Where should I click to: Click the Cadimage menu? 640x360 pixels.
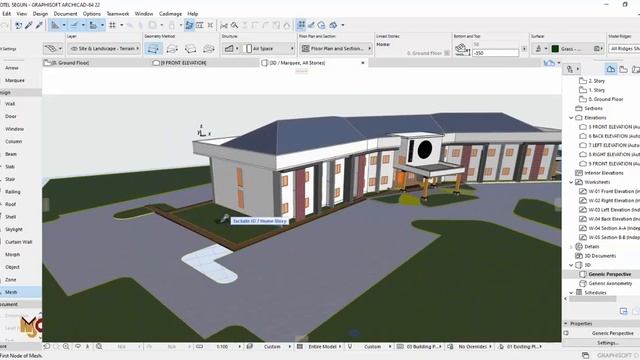(x=170, y=14)
